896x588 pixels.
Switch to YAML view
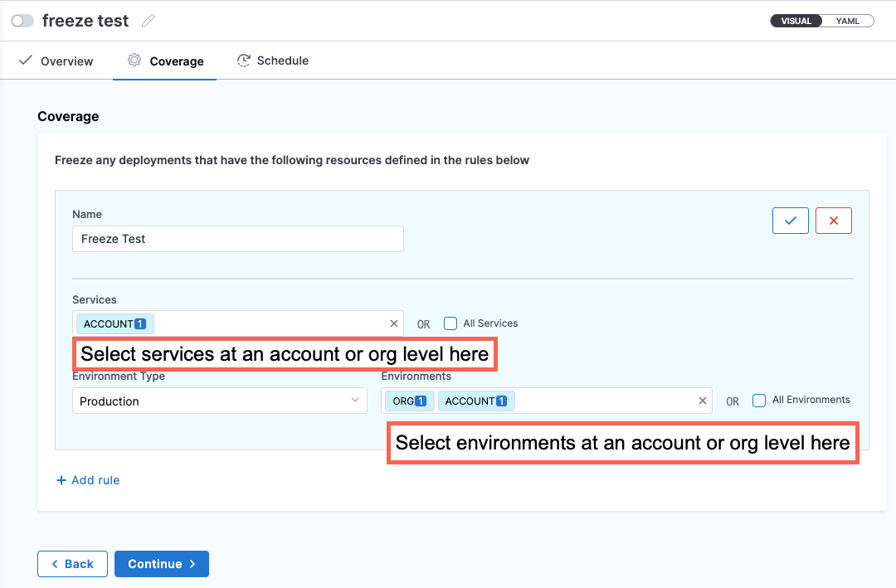pos(847,22)
